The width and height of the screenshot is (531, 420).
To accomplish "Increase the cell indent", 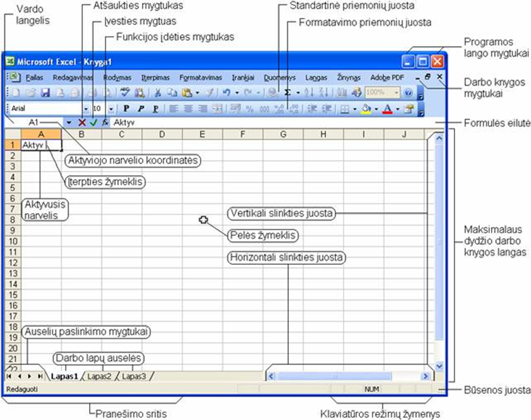I will (327, 109).
